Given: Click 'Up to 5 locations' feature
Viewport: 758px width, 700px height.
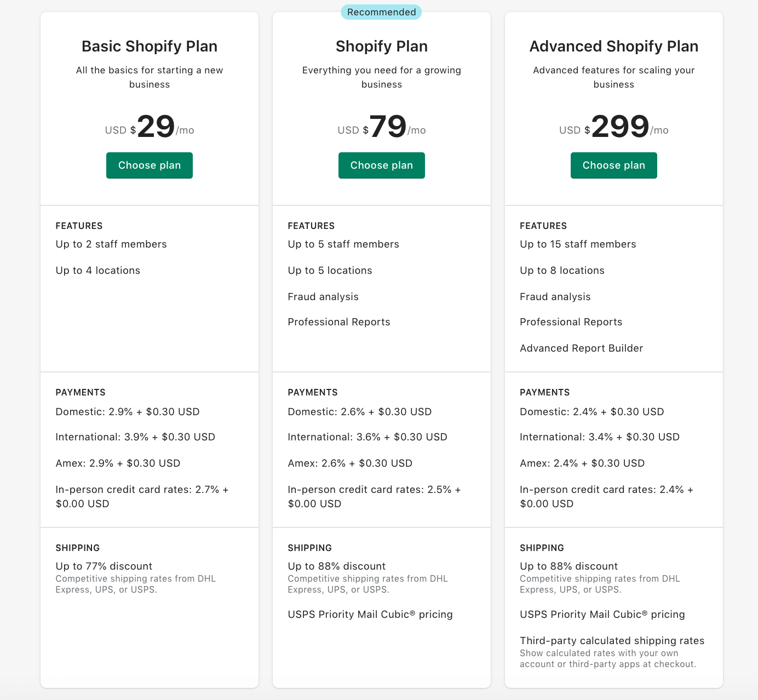Looking at the screenshot, I should [330, 271].
